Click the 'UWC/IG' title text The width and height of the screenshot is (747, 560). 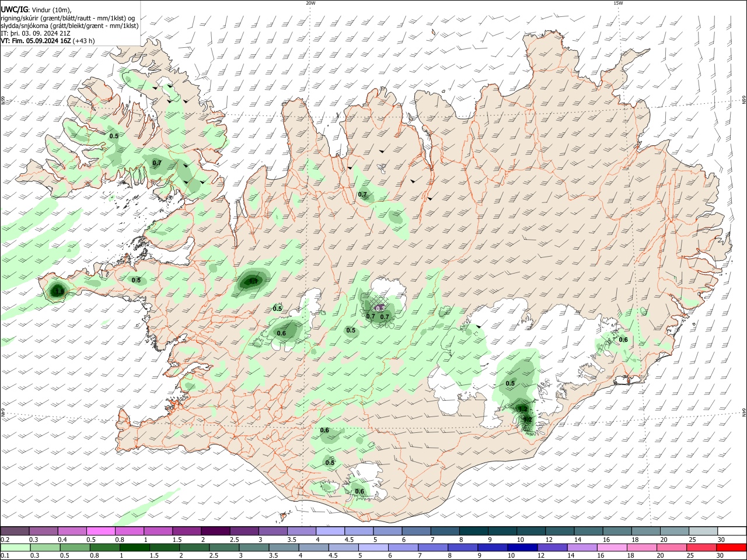pos(14,9)
